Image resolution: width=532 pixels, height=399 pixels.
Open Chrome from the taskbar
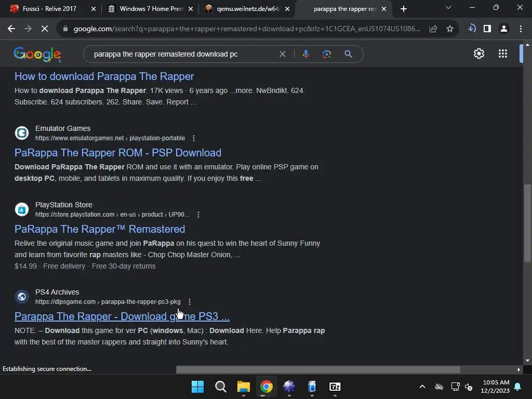267,387
